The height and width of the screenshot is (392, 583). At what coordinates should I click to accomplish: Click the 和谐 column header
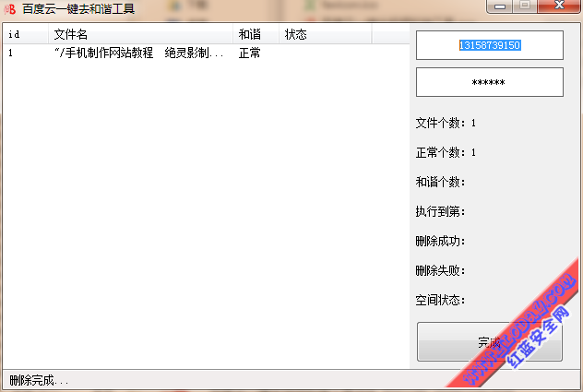[x=256, y=34]
